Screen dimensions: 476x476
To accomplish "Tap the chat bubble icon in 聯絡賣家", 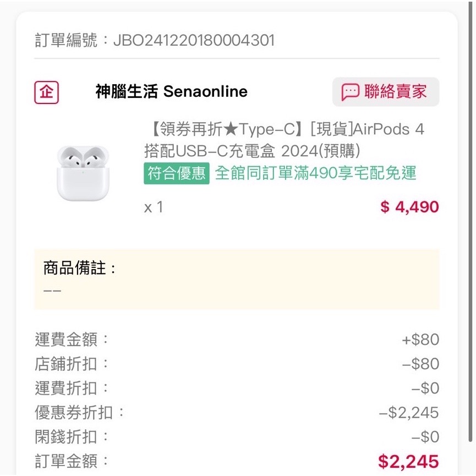I will [350, 92].
